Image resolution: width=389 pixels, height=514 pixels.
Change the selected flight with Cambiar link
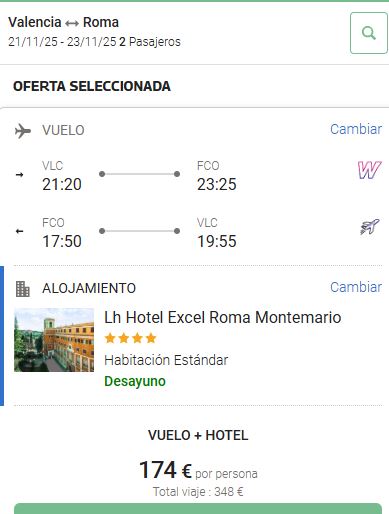coord(356,129)
